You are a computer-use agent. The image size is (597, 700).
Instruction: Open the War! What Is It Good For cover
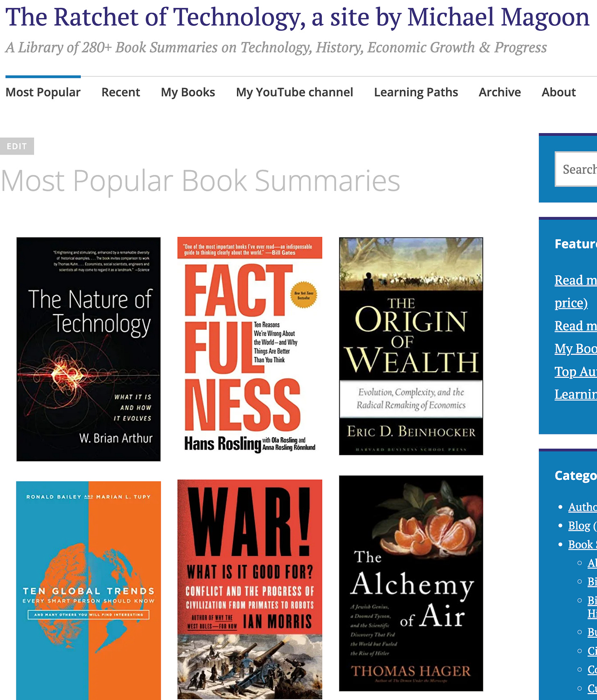pyautogui.click(x=250, y=589)
